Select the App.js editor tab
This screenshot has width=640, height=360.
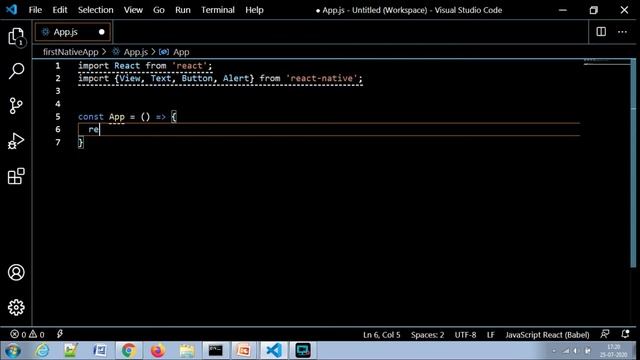click(x=72, y=32)
